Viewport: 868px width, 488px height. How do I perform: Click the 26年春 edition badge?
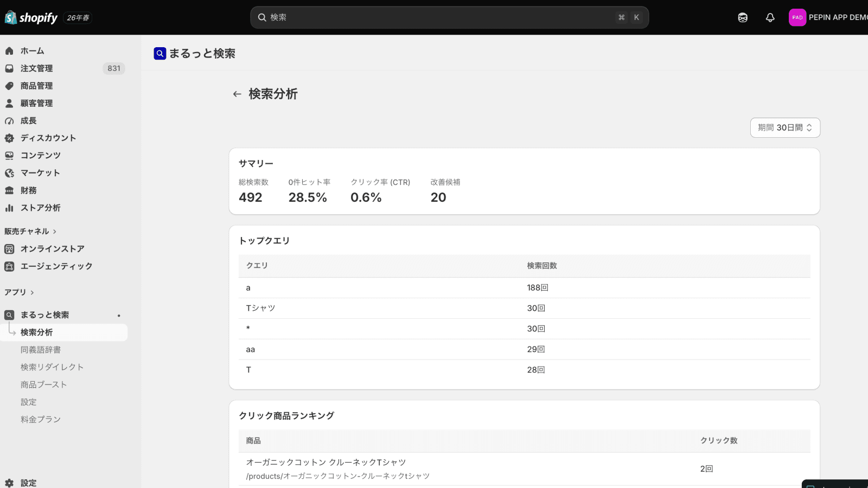(x=78, y=18)
